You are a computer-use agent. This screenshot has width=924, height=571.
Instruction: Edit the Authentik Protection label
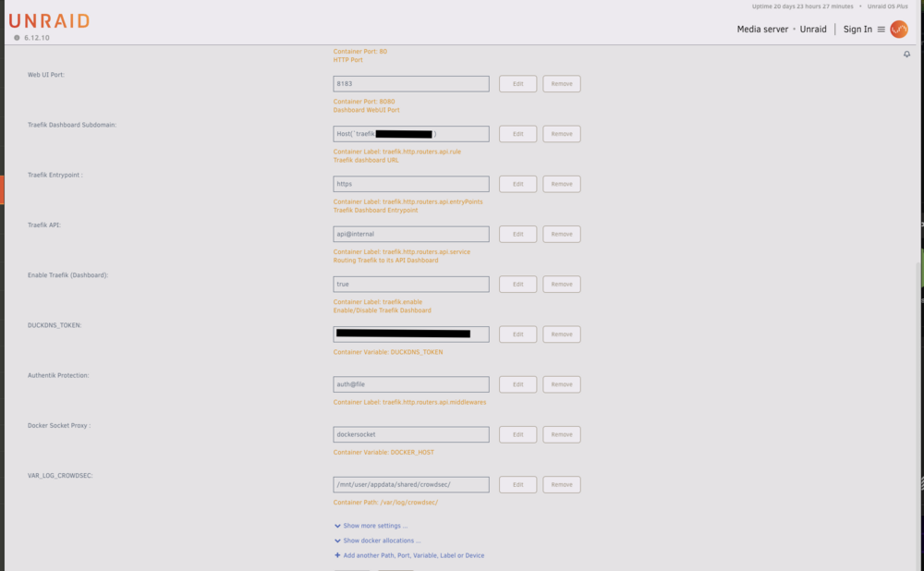518,384
